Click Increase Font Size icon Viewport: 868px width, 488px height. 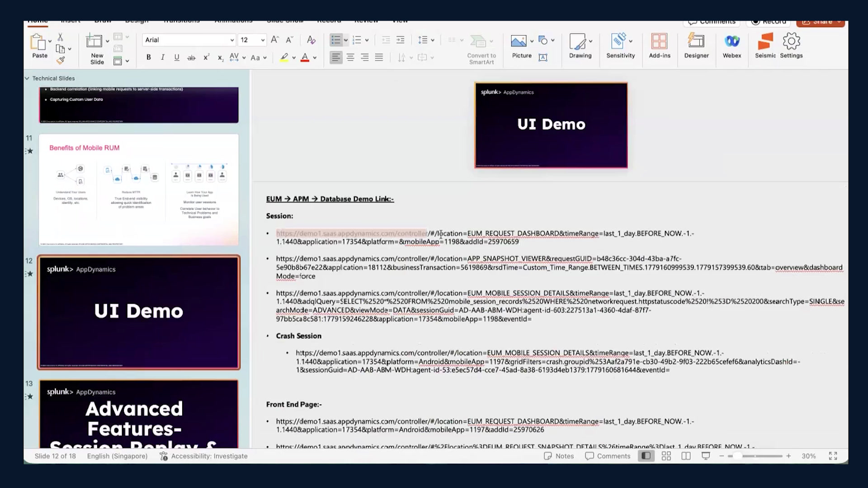point(274,40)
